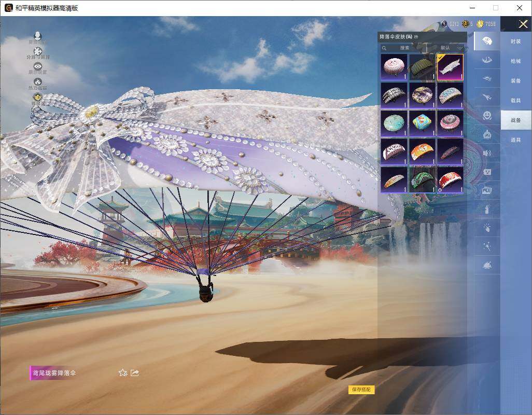Select the bright orange parachute thumbnail

click(x=422, y=151)
